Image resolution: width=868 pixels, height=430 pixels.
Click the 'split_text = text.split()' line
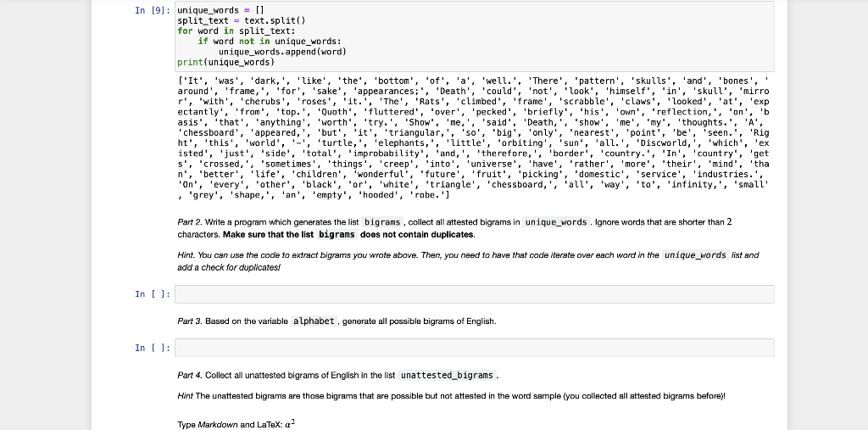242,20
